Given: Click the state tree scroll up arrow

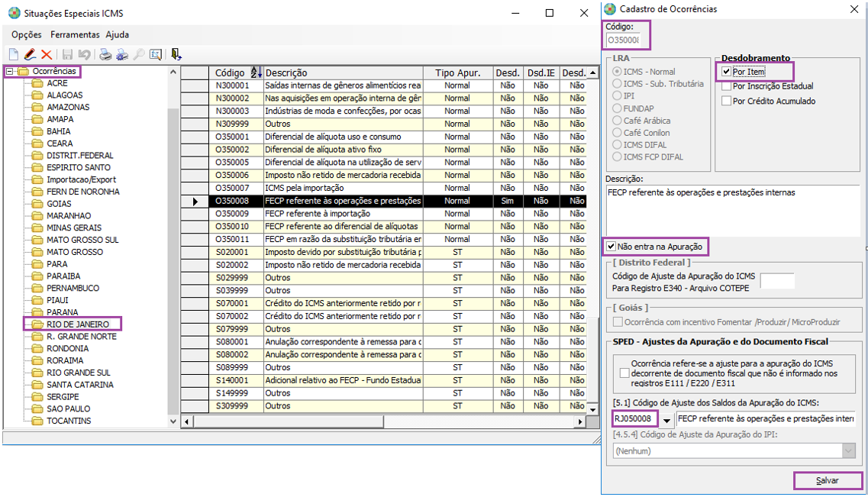Looking at the screenshot, I should click(173, 72).
